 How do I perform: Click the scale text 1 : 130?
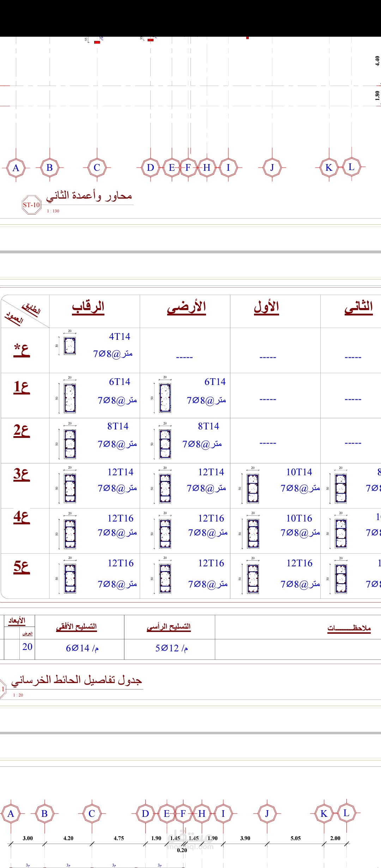coord(53,211)
